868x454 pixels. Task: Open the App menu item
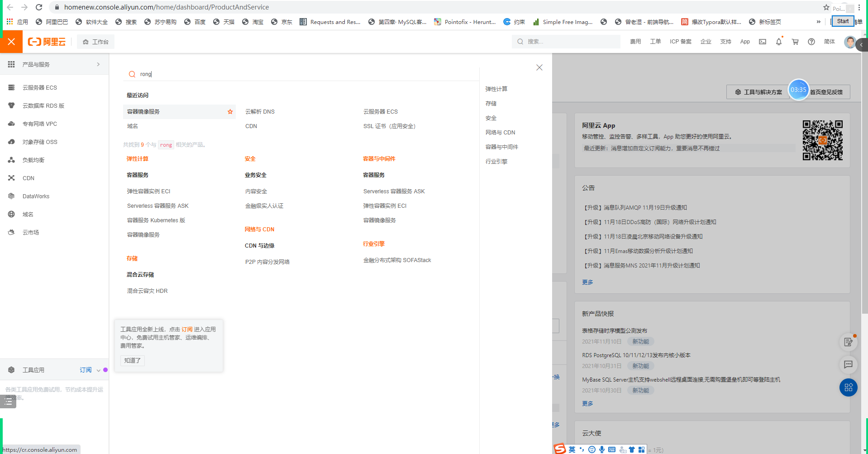tap(745, 42)
